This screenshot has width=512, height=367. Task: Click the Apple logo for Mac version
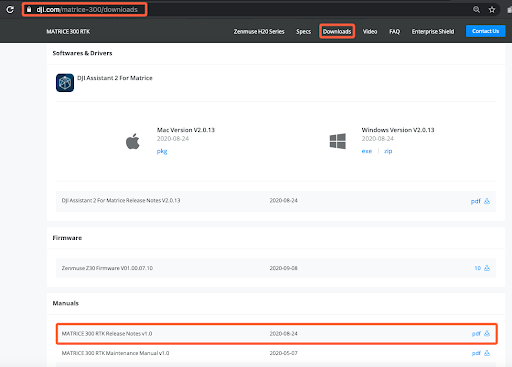click(x=133, y=141)
